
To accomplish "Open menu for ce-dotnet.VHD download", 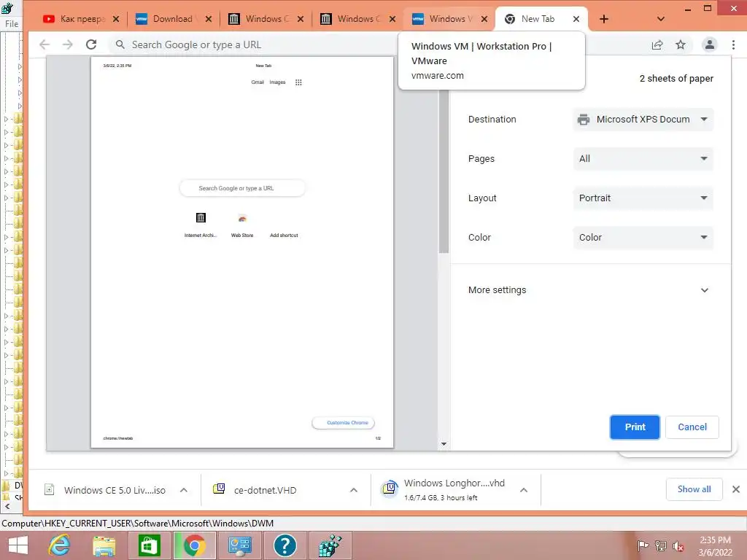I will 354,490.
